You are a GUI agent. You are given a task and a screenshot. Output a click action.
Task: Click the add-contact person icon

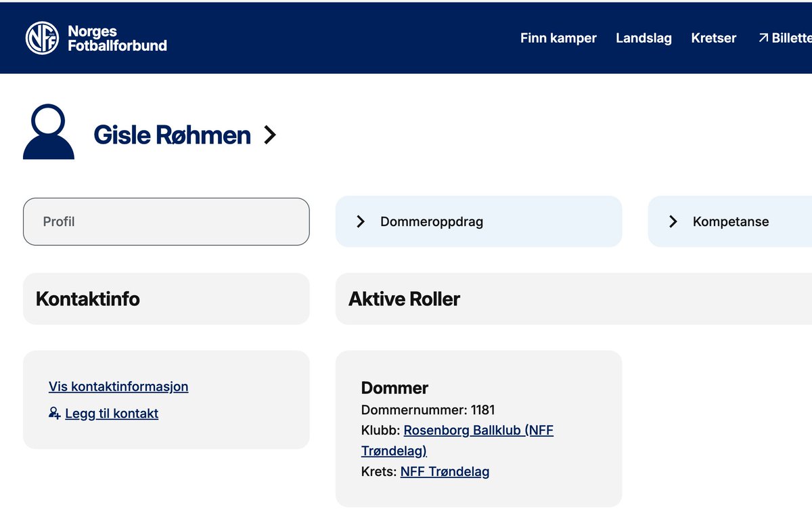55,413
